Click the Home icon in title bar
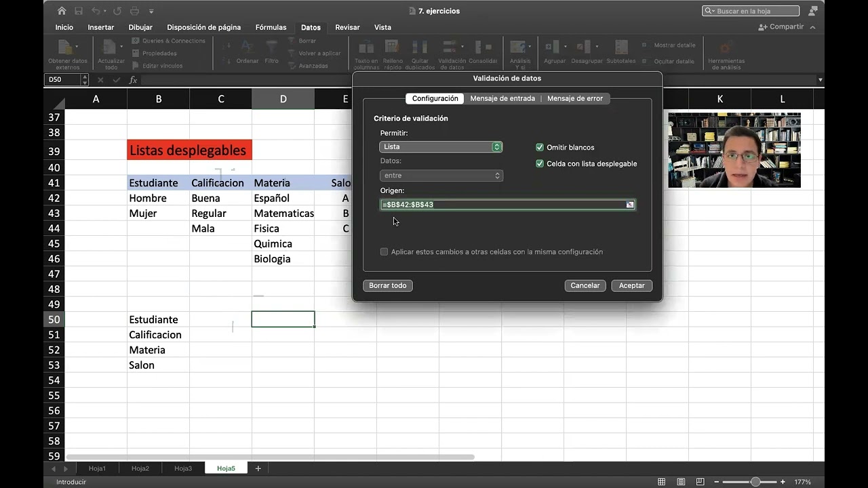 (x=62, y=11)
